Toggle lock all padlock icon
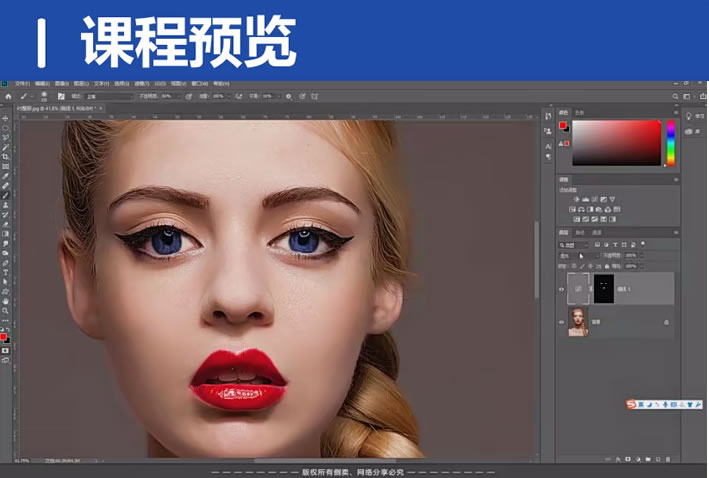 (607, 266)
